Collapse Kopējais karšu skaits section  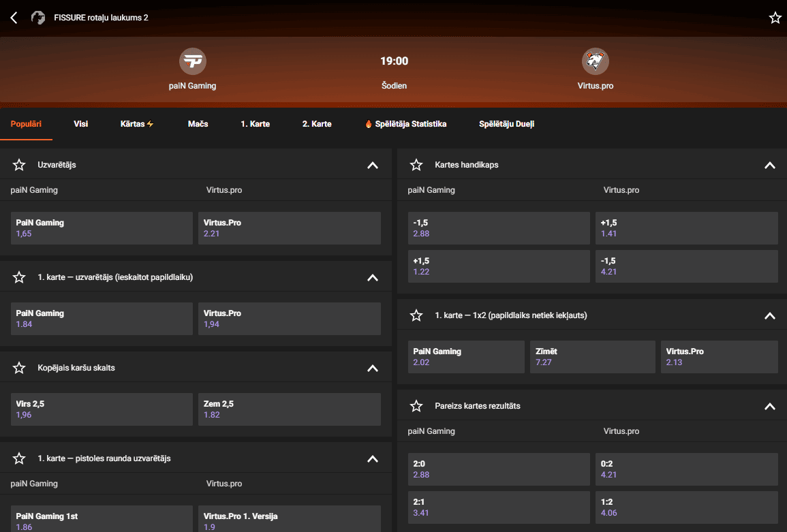[373, 369]
